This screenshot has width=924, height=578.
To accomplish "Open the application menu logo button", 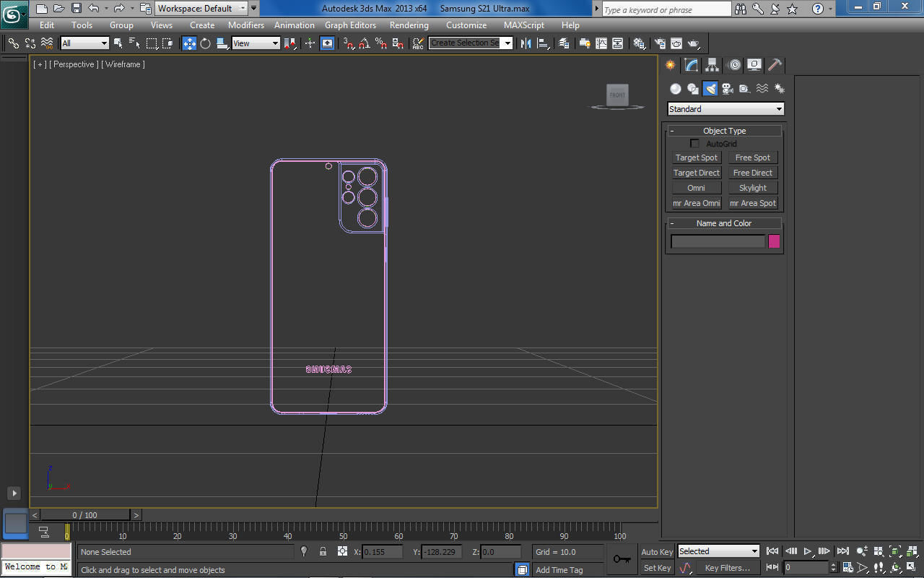I will tap(14, 14).
